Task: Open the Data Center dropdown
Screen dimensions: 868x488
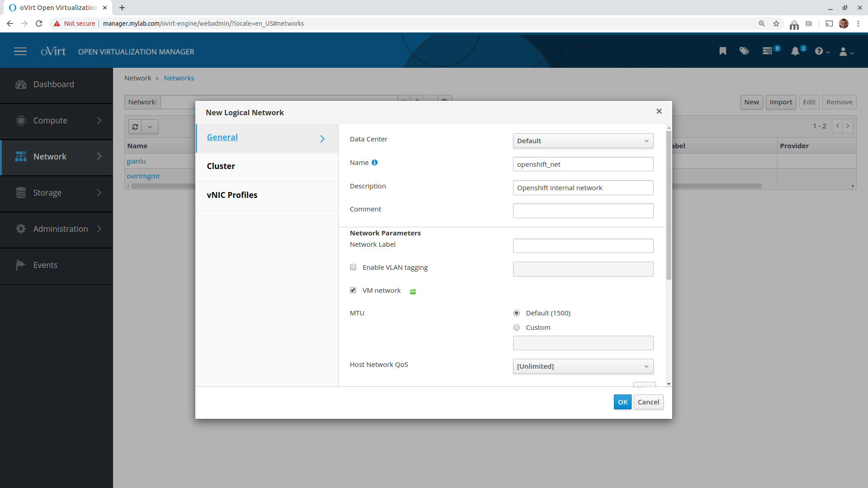Action: point(583,141)
